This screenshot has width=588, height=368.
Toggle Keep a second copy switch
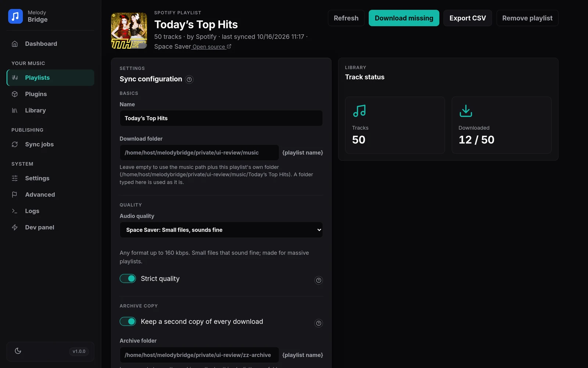(128, 322)
